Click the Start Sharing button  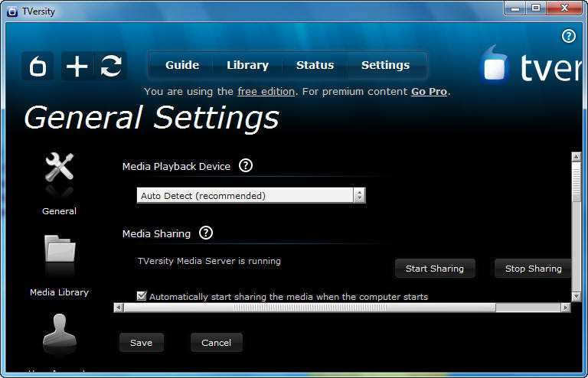point(435,269)
